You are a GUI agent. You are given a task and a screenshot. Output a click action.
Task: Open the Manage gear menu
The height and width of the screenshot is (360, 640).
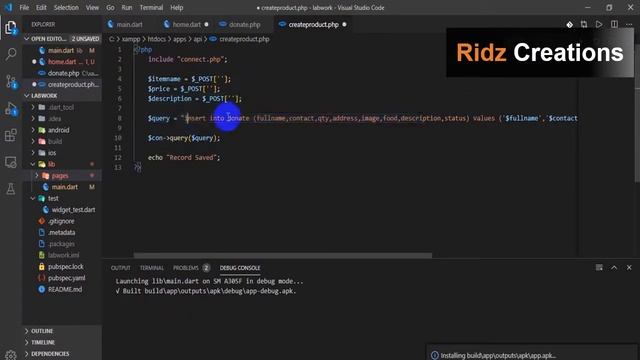click(11, 355)
